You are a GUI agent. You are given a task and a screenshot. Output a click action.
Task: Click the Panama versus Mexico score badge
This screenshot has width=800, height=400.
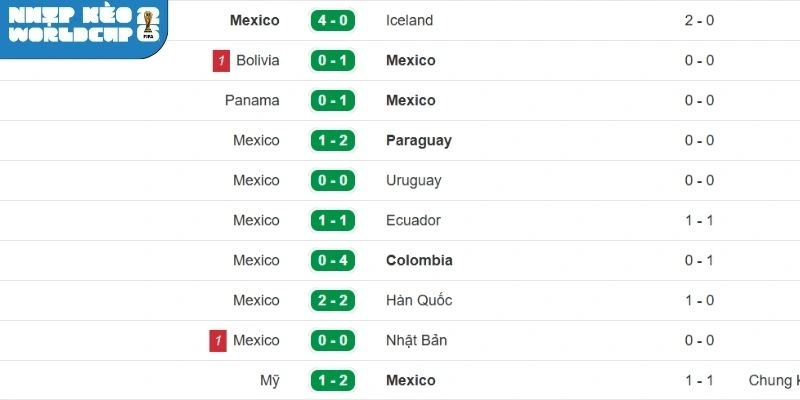[x=332, y=101]
